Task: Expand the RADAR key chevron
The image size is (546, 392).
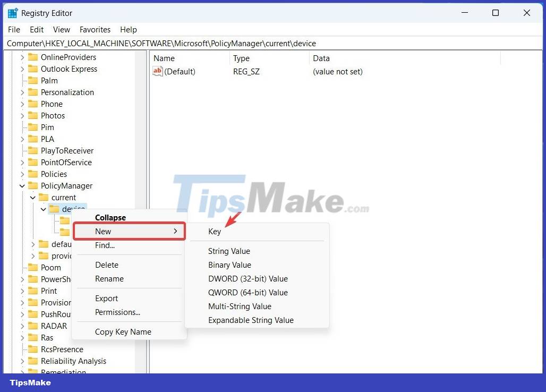Action: 22,326
